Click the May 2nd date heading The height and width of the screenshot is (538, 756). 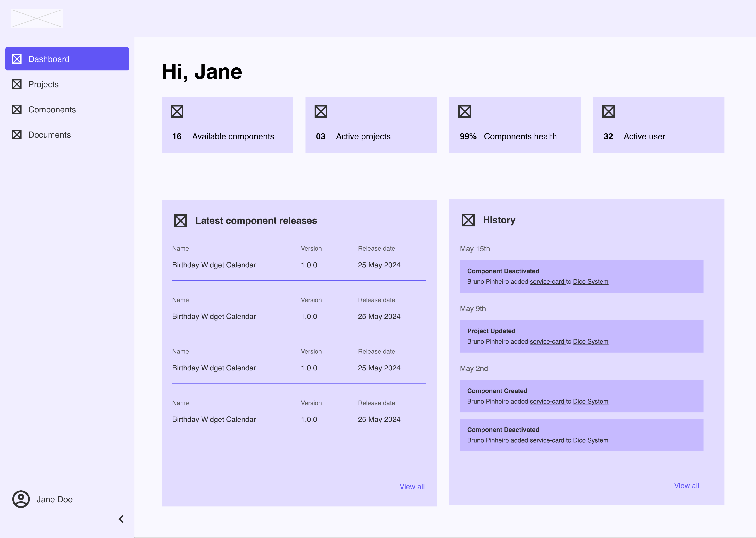474,369
